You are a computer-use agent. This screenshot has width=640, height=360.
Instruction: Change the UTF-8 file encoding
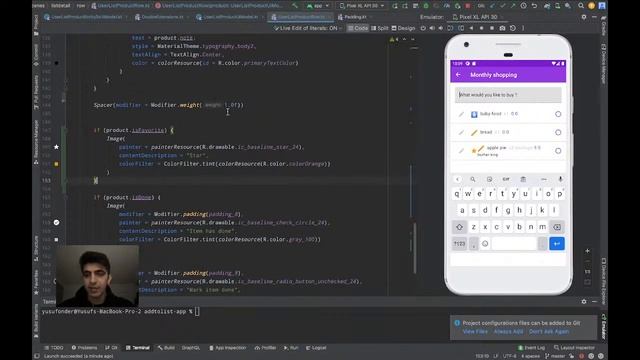pos(509,356)
